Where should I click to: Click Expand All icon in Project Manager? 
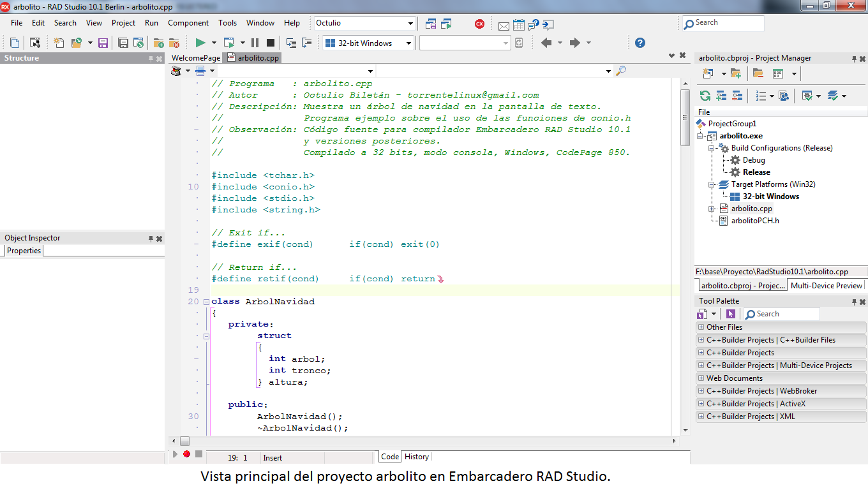721,96
